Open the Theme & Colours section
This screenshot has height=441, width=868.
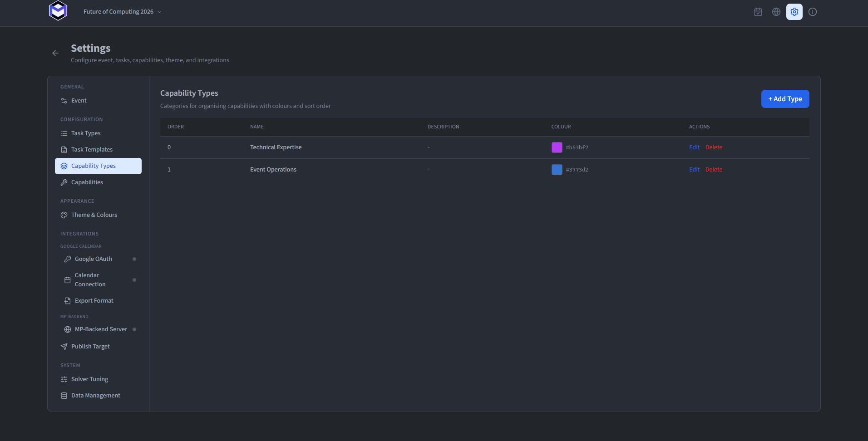pos(98,215)
